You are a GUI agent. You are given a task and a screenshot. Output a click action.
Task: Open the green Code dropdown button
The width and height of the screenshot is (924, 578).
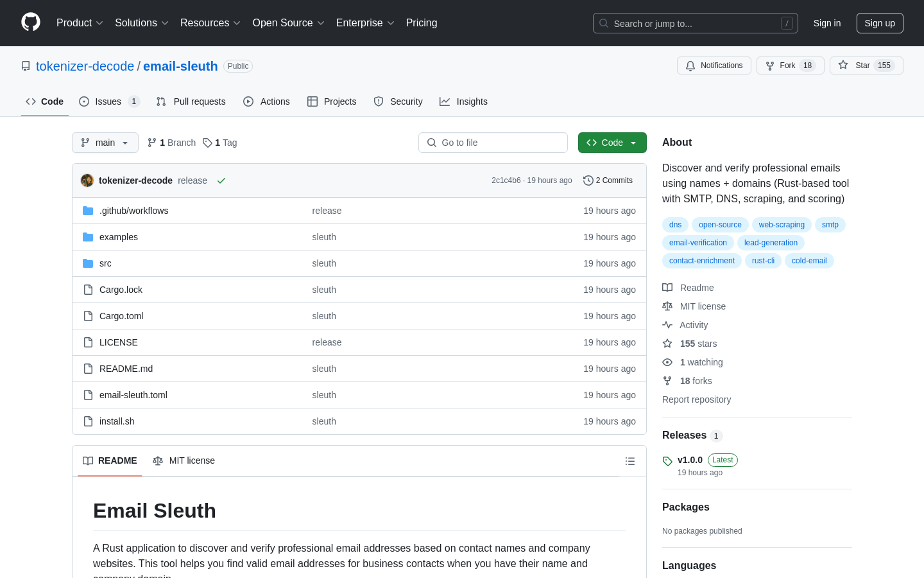coord(612,143)
